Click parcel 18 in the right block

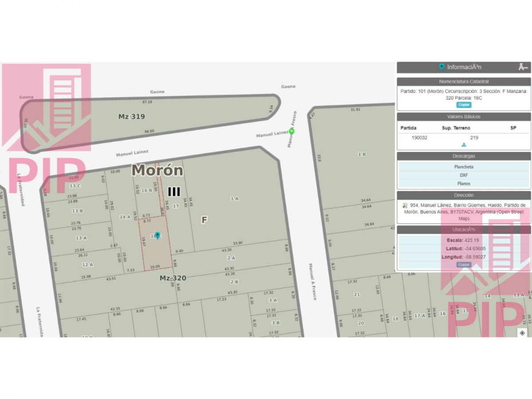click(395, 319)
